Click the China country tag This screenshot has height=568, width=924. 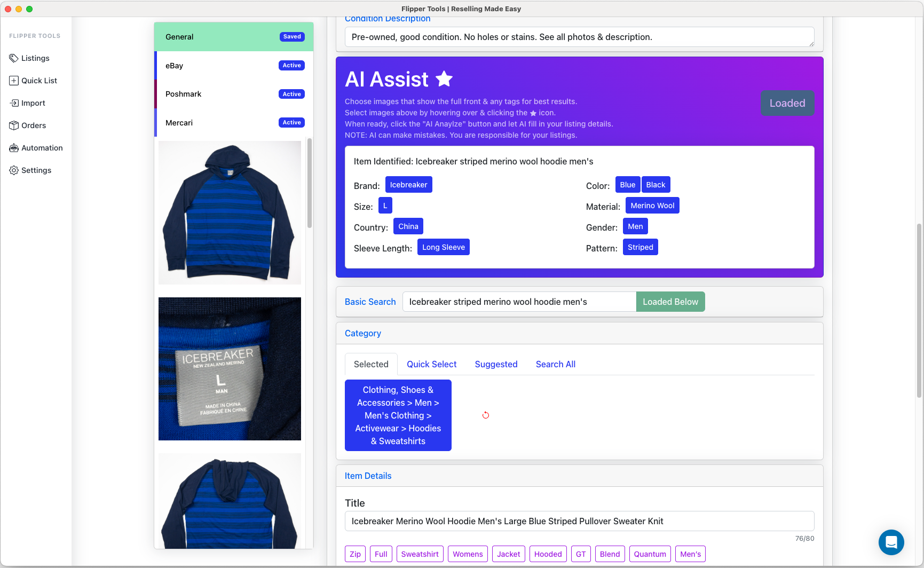click(408, 226)
